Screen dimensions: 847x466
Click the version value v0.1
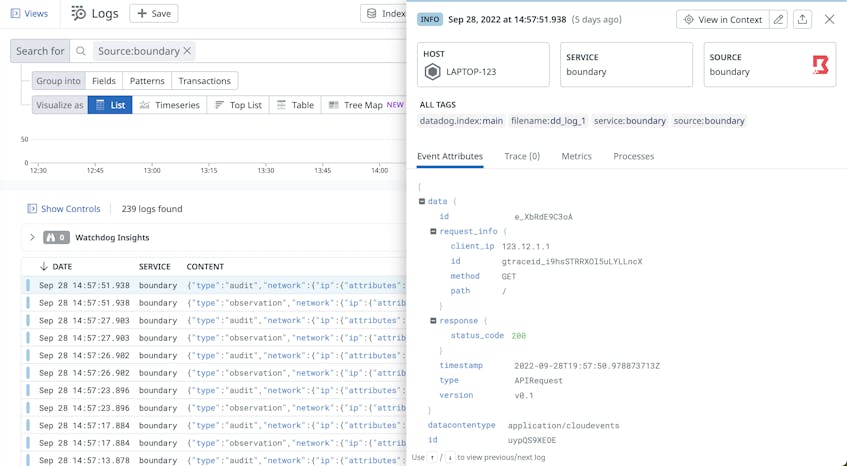point(524,395)
